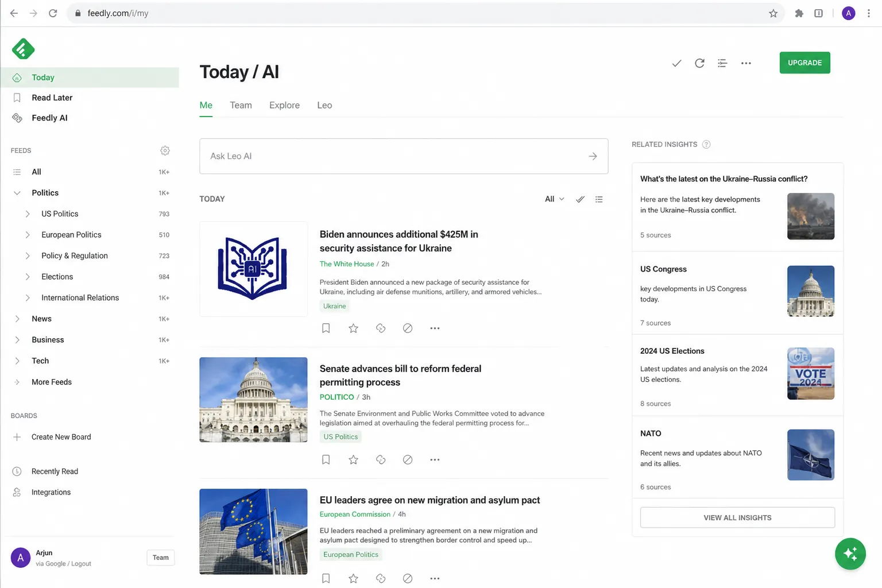Collapse the Politics feed folder
882x588 pixels.
coord(17,193)
